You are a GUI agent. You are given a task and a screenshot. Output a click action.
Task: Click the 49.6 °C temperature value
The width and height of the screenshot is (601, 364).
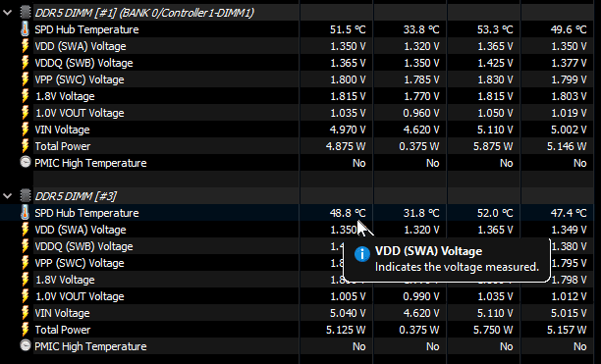tap(569, 29)
